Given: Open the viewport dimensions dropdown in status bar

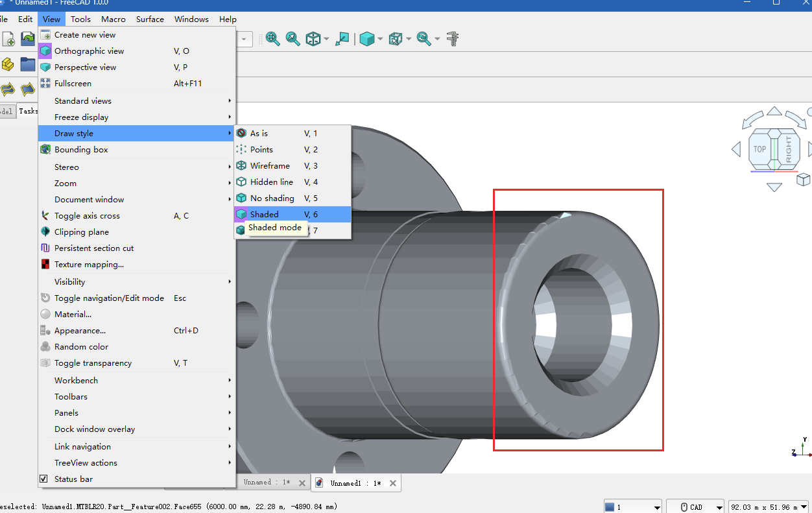Looking at the screenshot, I should coord(768,507).
